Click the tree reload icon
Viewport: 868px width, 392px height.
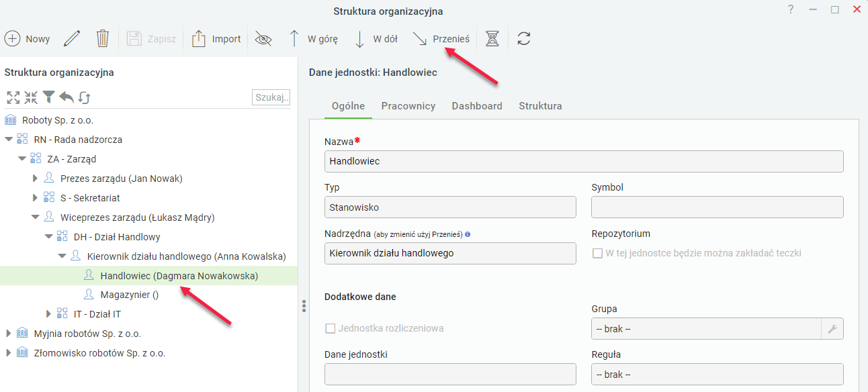[x=84, y=97]
